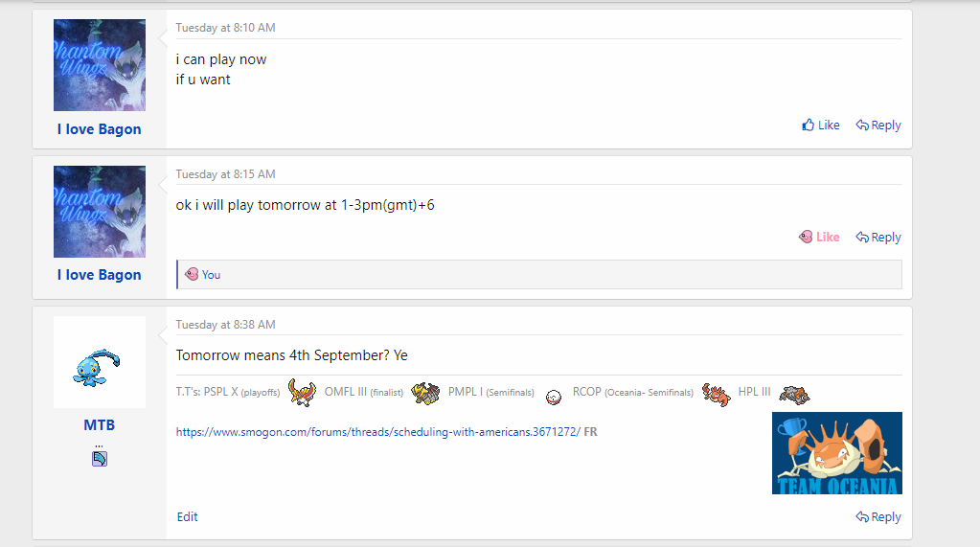Click MTB's badge icon below username

[100, 459]
